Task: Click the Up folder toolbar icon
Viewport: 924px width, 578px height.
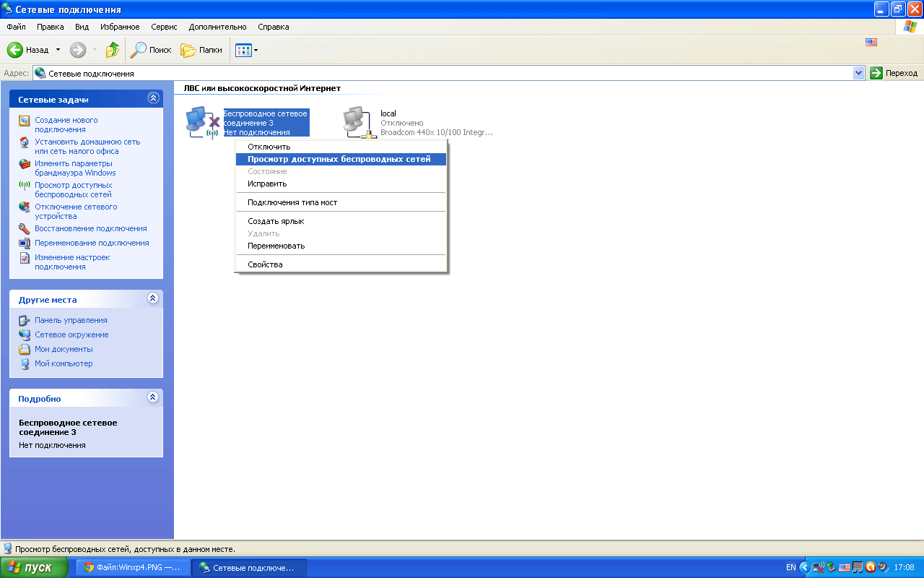Action: 113,50
